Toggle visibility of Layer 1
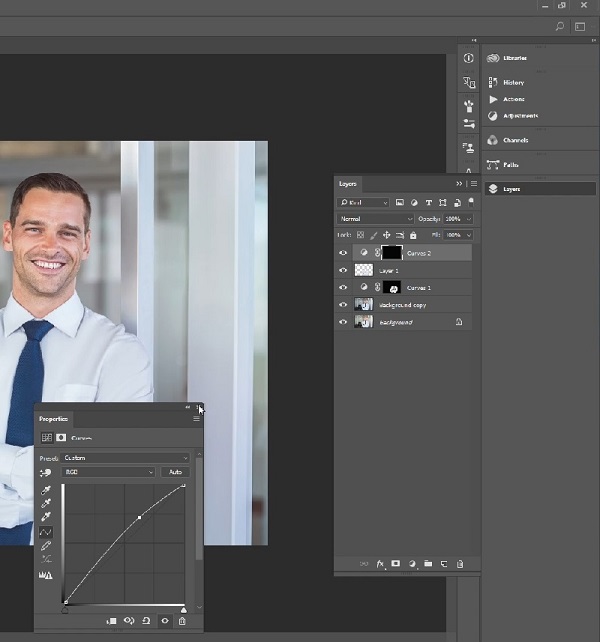 coord(344,271)
